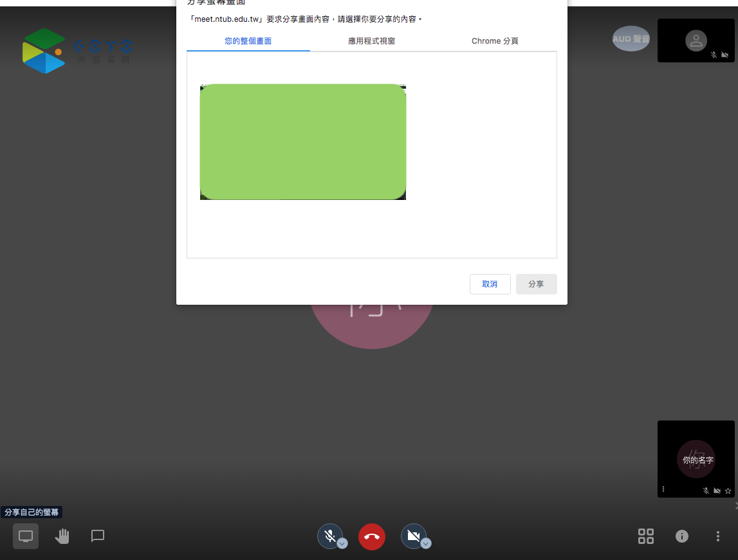Image resolution: width=738 pixels, height=560 pixels.
Task: Open the chat panel icon
Action: point(98,536)
